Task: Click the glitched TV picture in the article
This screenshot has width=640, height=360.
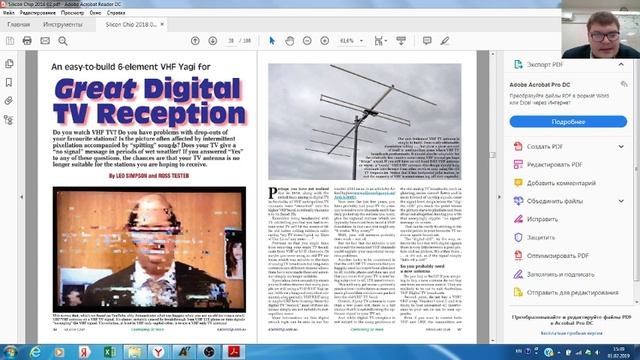Action: point(149,250)
